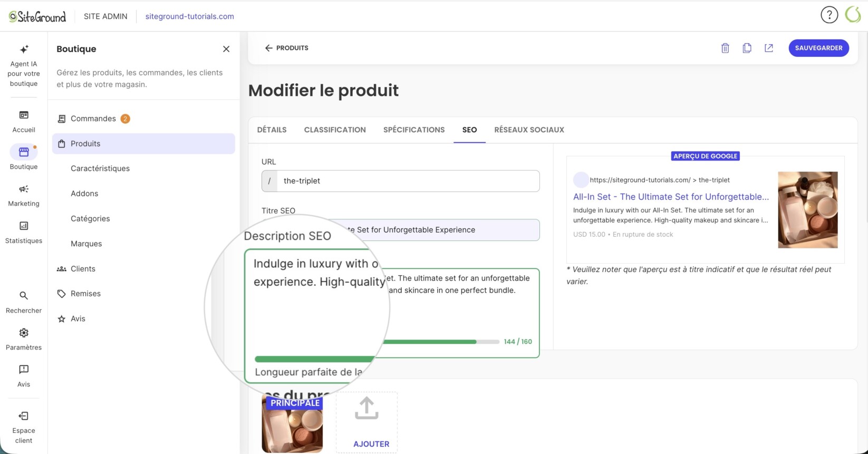Select Produits in Boutique menu
Viewport: 868px width, 454px height.
pyautogui.click(x=143, y=143)
